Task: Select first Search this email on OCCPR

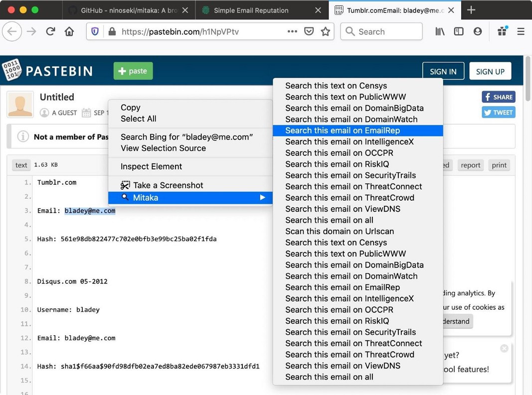Action: (358, 153)
